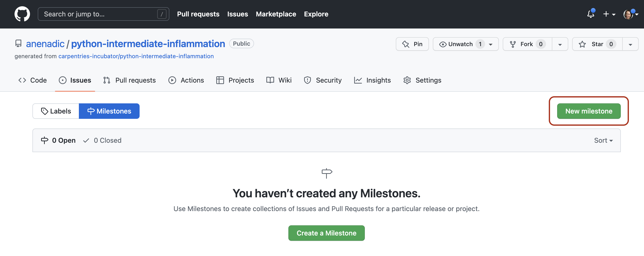The width and height of the screenshot is (644, 256).
Task: Click the Issues tab
Action: 75,80
